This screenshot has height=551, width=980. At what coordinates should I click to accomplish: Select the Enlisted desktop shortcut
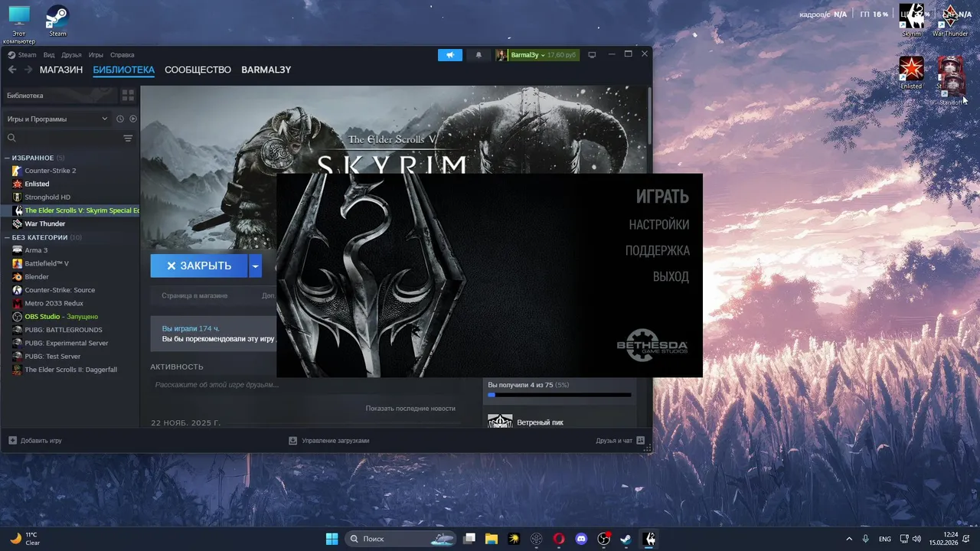click(x=911, y=73)
